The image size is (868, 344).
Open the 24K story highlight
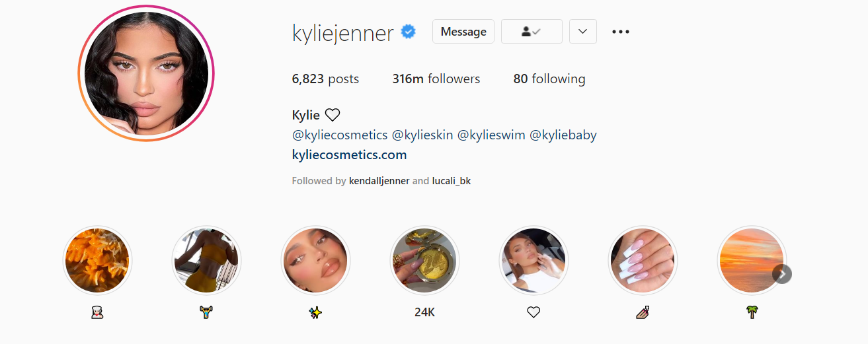point(424,260)
